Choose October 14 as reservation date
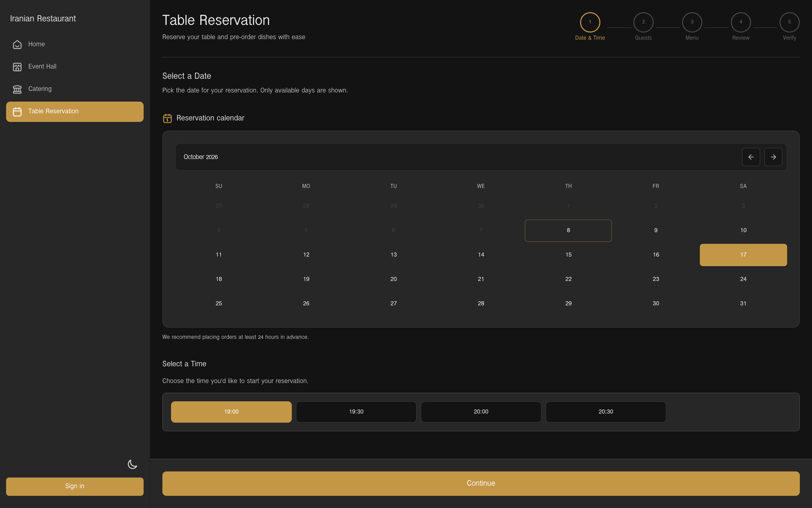812x508 pixels. pyautogui.click(x=481, y=255)
